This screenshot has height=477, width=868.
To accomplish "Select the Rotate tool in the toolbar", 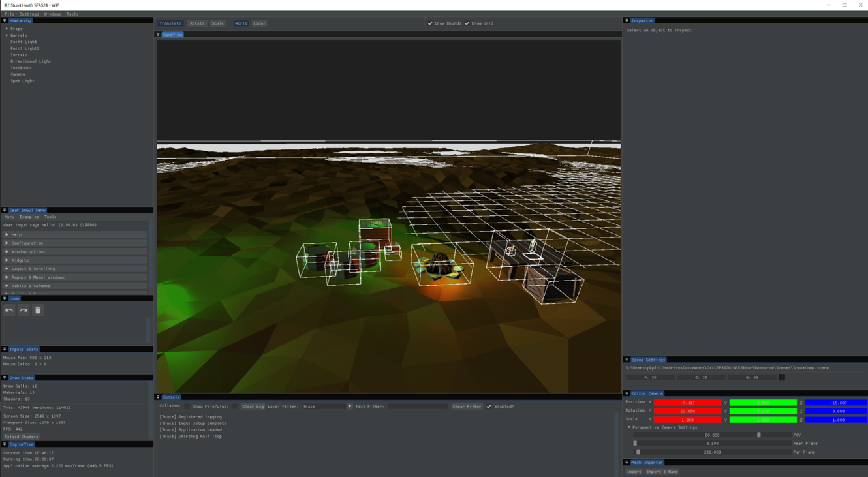I will point(196,23).
